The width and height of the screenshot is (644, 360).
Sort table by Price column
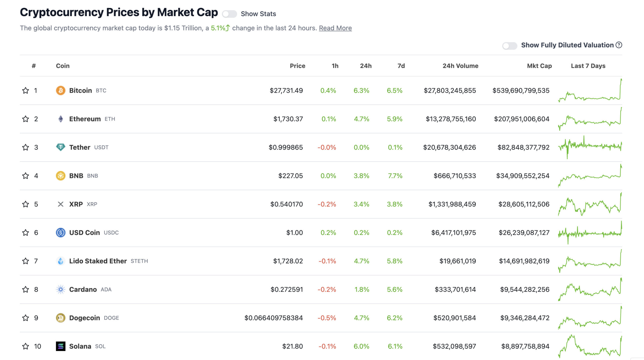(x=297, y=66)
